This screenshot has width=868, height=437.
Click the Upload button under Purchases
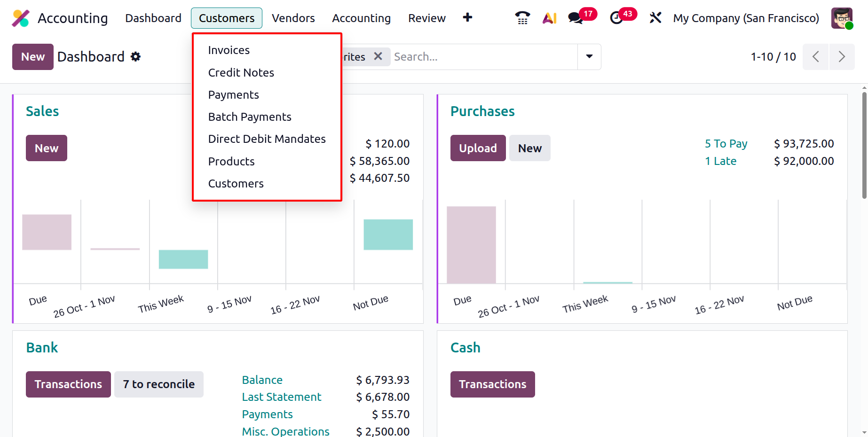[478, 148]
